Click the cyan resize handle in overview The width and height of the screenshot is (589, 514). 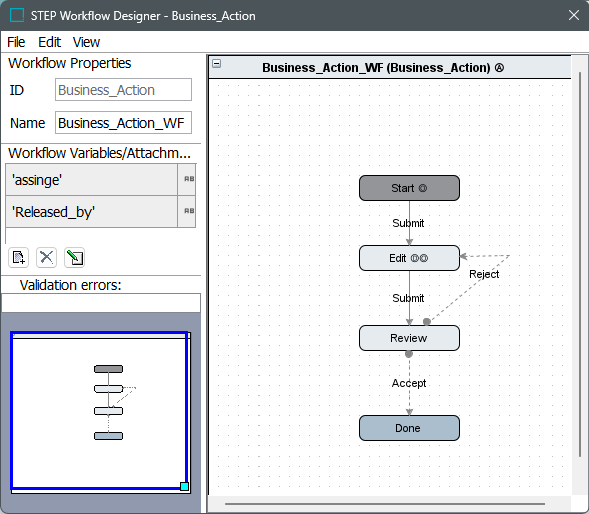[184, 487]
